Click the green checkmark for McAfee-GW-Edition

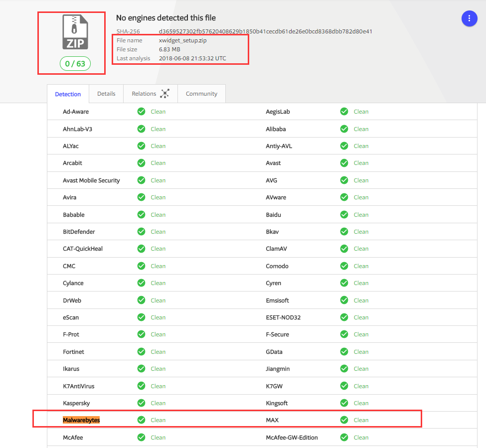(344, 438)
